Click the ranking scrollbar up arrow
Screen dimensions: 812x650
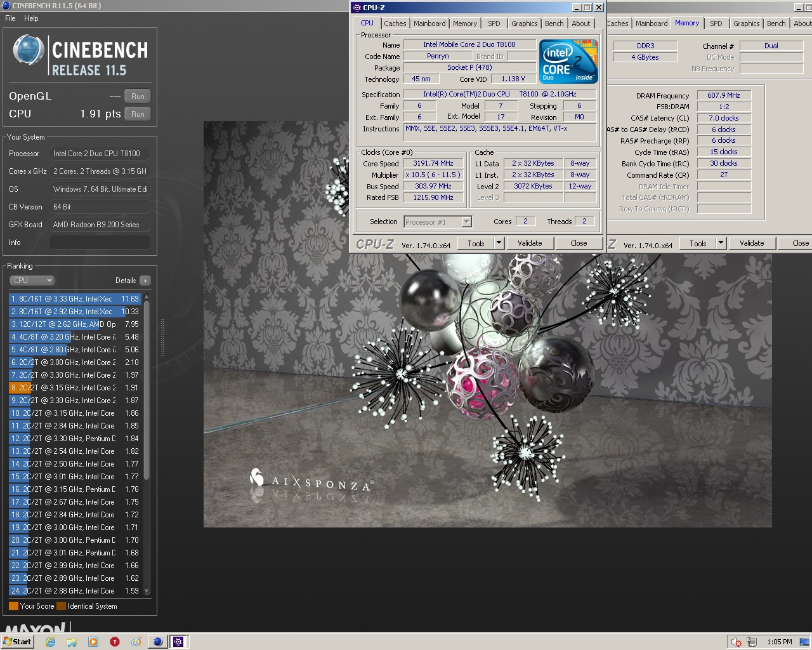(147, 297)
